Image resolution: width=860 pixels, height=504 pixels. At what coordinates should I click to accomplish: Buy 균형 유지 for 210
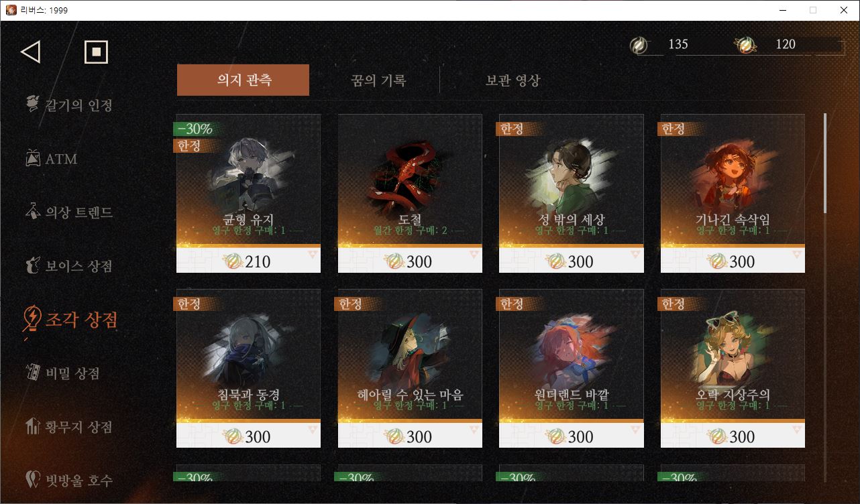click(249, 261)
